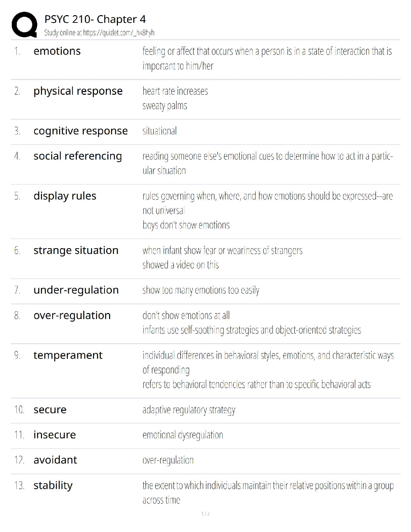Select the "emotional dysregulation" definition
This screenshot has height=532, width=411.
tap(183, 435)
